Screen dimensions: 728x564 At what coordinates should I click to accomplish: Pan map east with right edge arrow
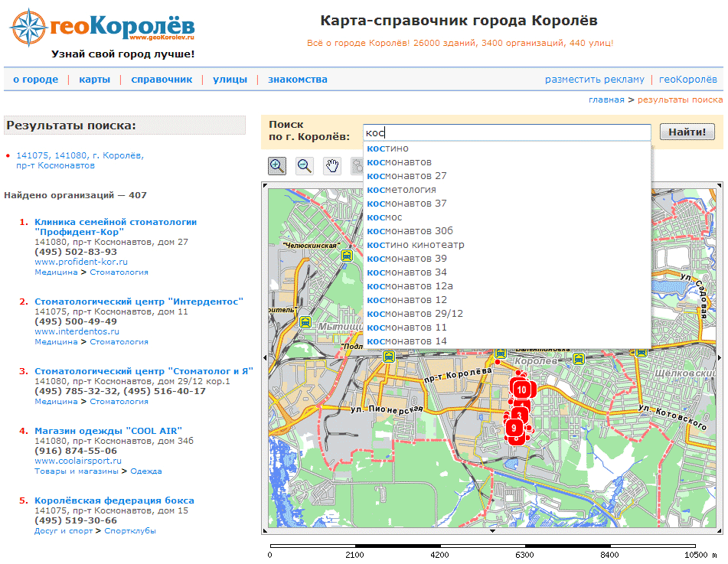(720, 358)
